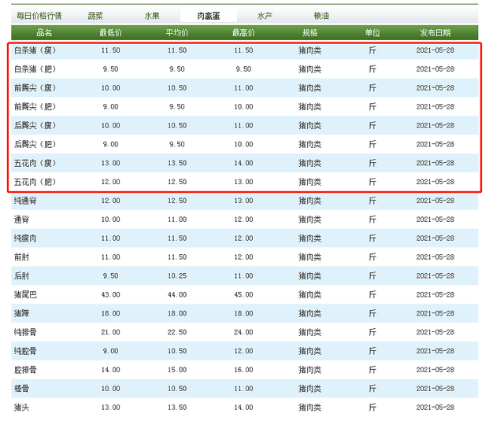This screenshot has height=421, width=504.
Task: Click the 猪肉类 spec in 猪蹄 row
Action: (309, 313)
